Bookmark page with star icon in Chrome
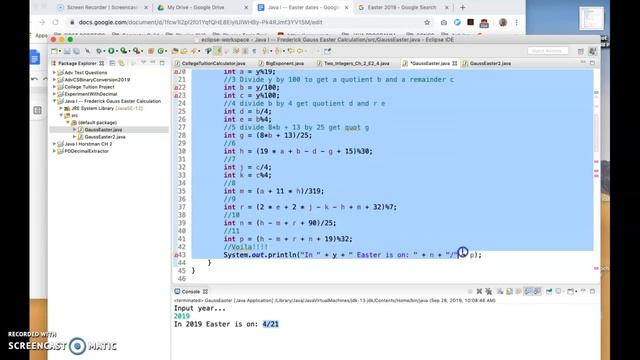This screenshot has height=360, width=640. click(x=427, y=22)
